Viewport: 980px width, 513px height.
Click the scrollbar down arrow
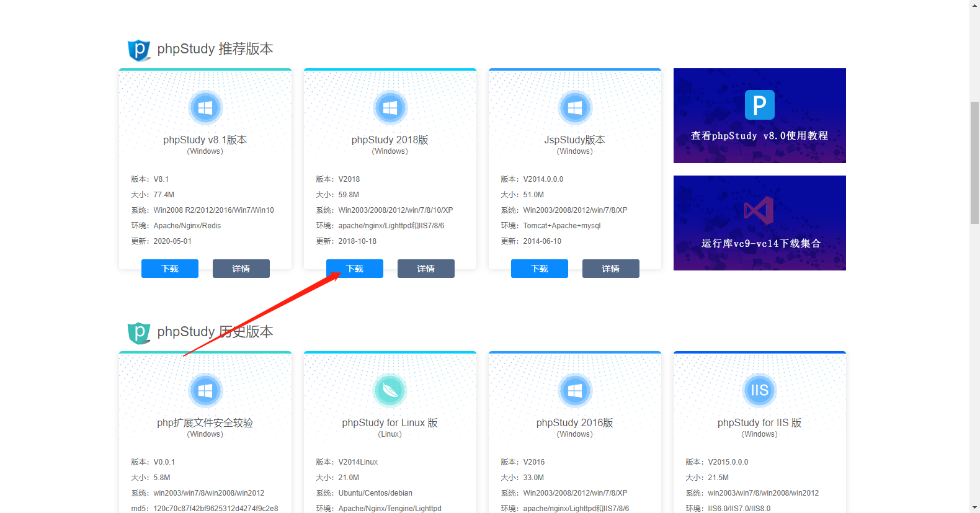(x=975, y=507)
